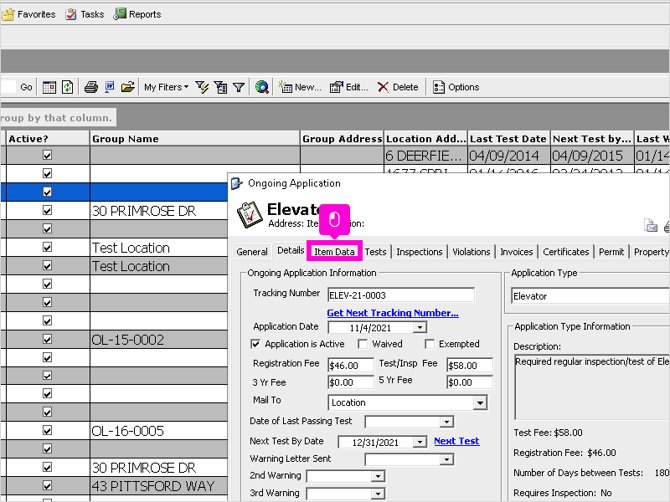Toggle Active checkbox in highlighted blue row
The height and width of the screenshot is (502, 670).
47,192
